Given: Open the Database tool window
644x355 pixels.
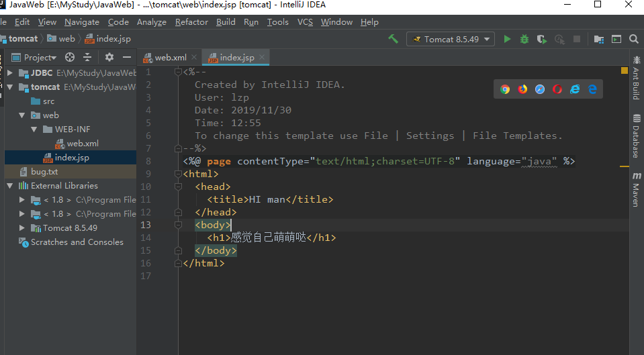Looking at the screenshot, I should 636,136.
